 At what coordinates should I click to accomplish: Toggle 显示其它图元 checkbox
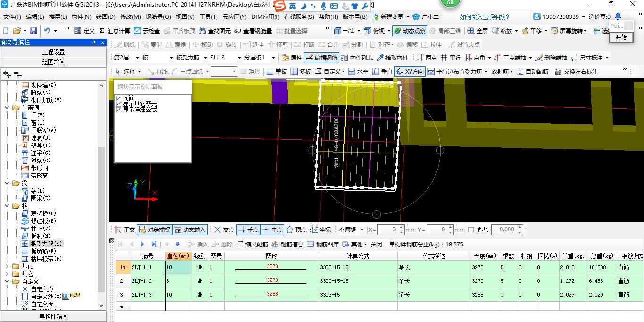pyautogui.click(x=119, y=104)
